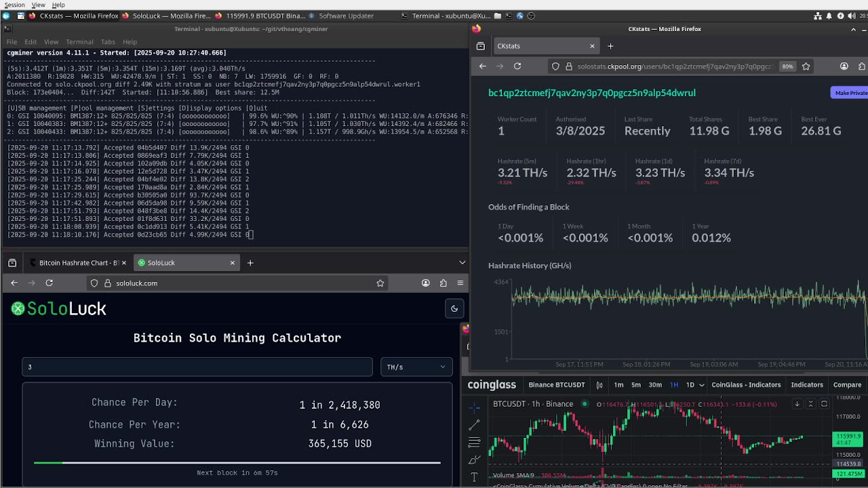Select the 1D timeframe

690,385
